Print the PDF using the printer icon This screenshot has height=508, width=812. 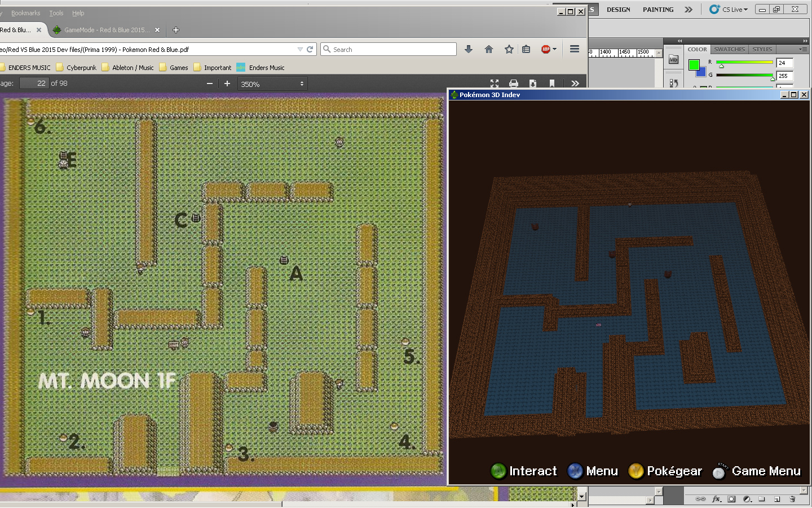(x=514, y=84)
